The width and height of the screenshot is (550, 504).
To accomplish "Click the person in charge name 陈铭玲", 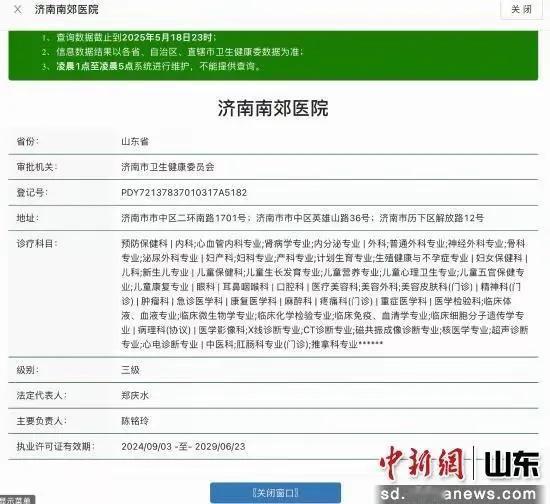I will click(135, 421).
